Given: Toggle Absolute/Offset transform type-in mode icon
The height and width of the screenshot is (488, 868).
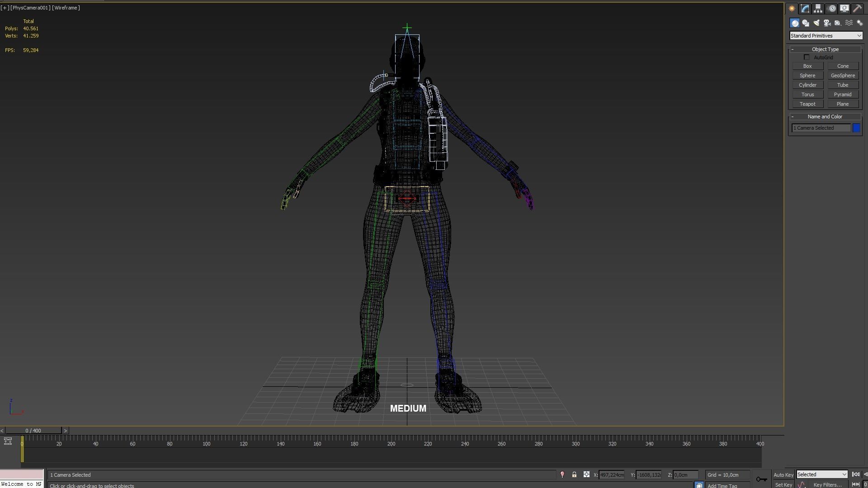Looking at the screenshot, I should click(x=586, y=474).
